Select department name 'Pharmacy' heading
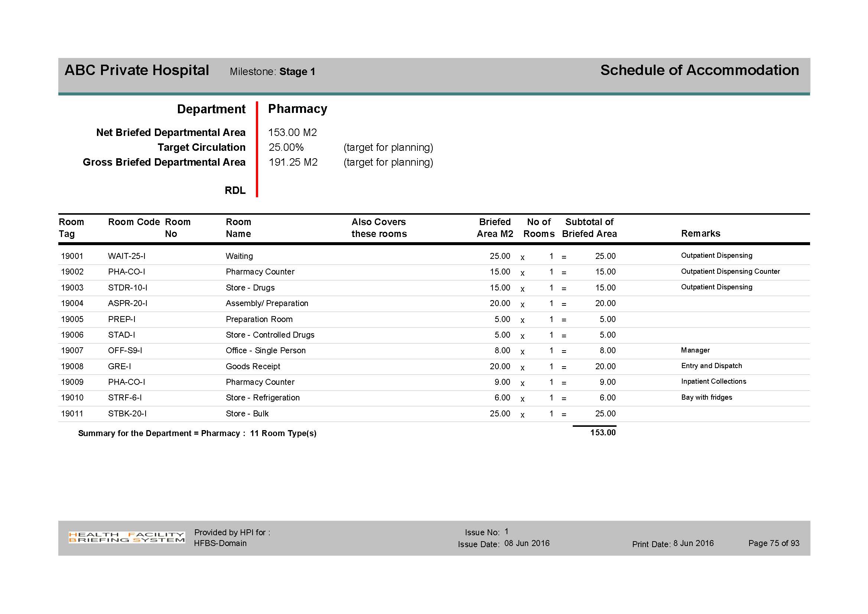This screenshot has width=868, height=614. 298,109
